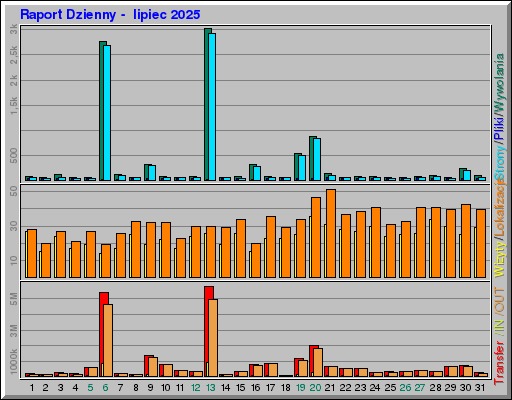Click the red transfer bar for day 13
This screenshot has height=400, width=512.
[x=207, y=332]
